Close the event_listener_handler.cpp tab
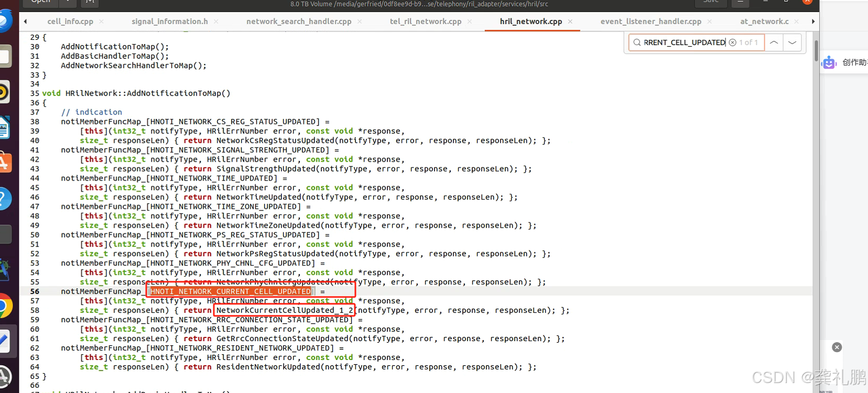The image size is (868, 393). (709, 22)
